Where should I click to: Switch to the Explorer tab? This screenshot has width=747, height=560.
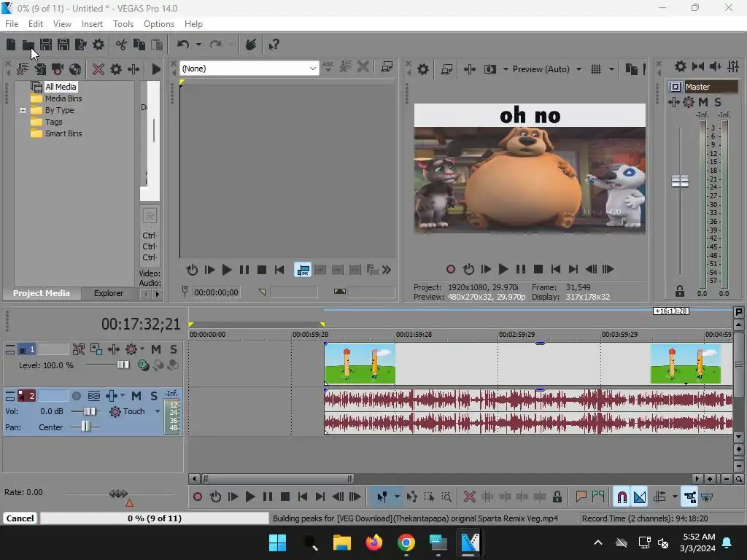[109, 293]
